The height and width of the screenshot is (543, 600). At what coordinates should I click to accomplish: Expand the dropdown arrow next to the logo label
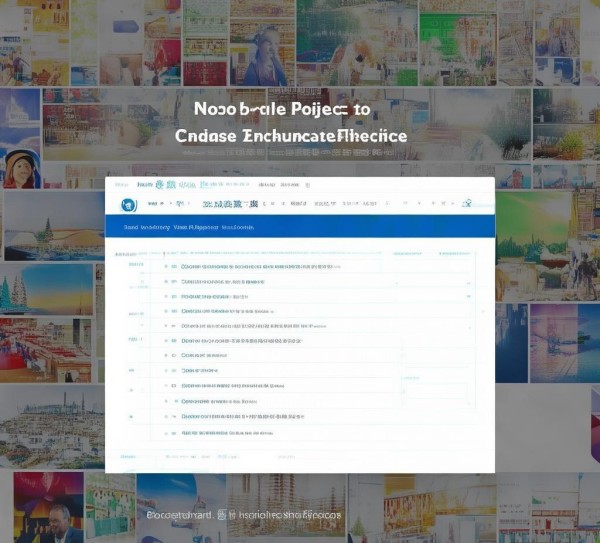(162, 203)
